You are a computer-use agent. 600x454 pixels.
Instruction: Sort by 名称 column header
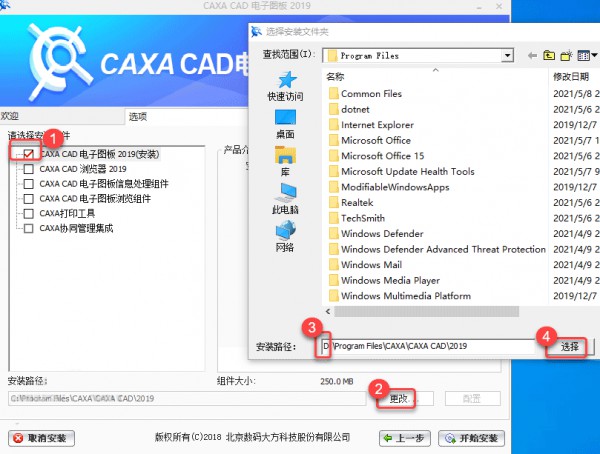click(335, 77)
